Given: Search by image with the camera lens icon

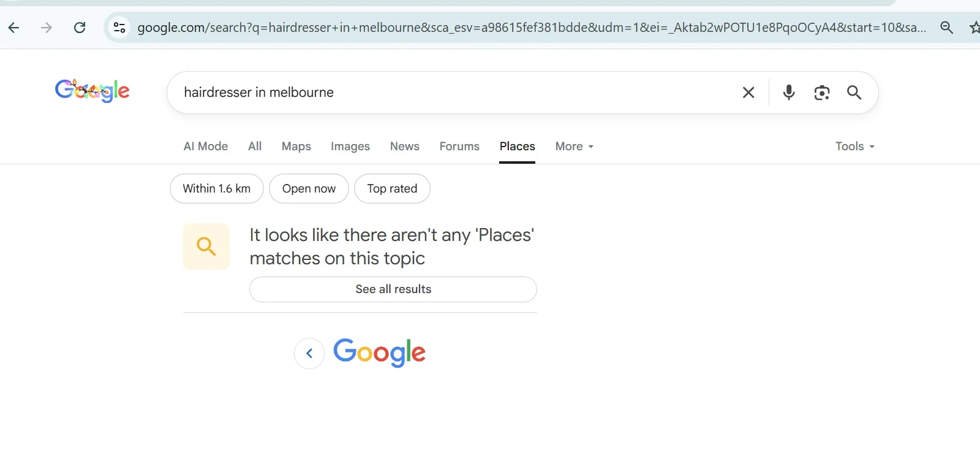Looking at the screenshot, I should [x=822, y=93].
